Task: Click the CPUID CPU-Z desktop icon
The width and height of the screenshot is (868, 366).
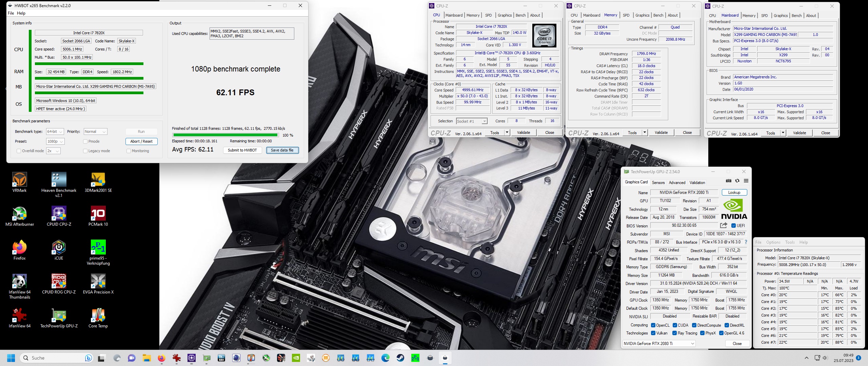Action: (59, 216)
